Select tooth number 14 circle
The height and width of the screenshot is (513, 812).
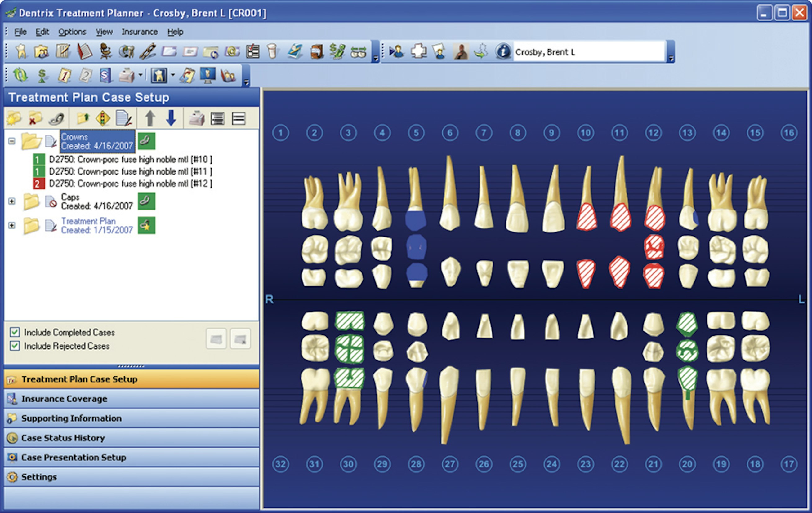[721, 133]
